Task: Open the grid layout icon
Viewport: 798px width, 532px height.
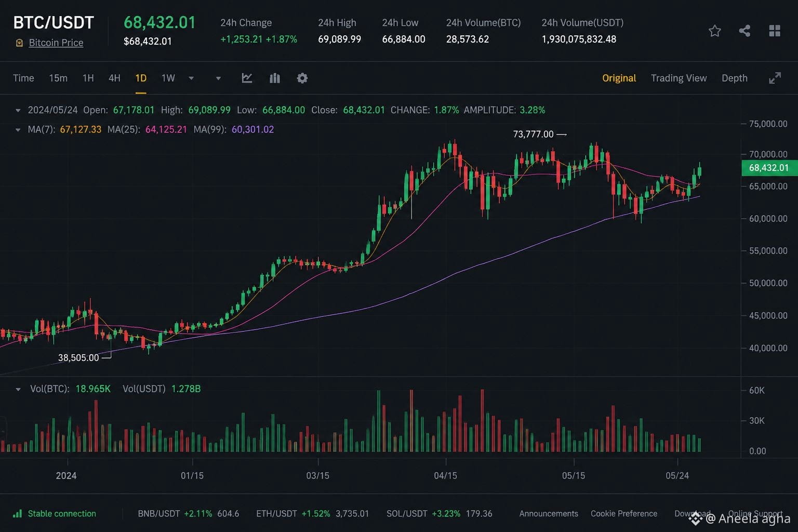Action: 775,31
